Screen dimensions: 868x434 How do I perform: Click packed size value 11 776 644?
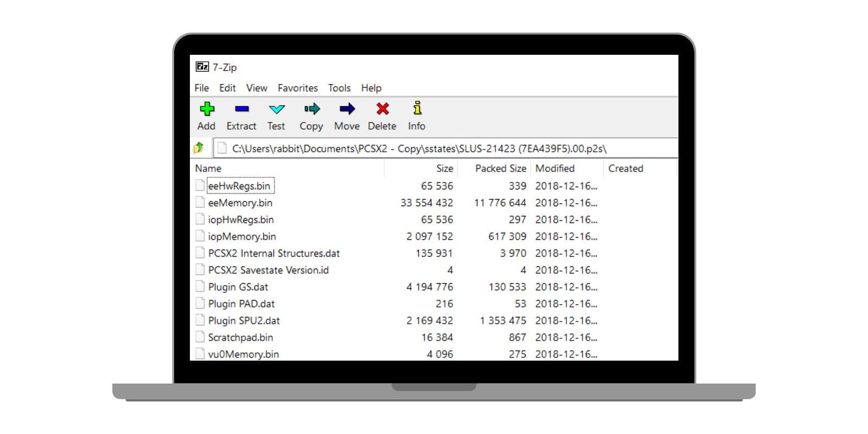coord(500,202)
